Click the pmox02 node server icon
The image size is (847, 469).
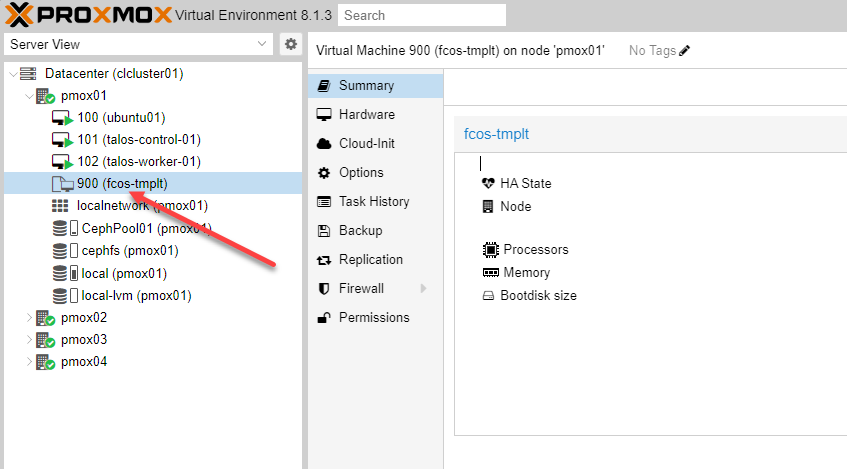(45, 318)
